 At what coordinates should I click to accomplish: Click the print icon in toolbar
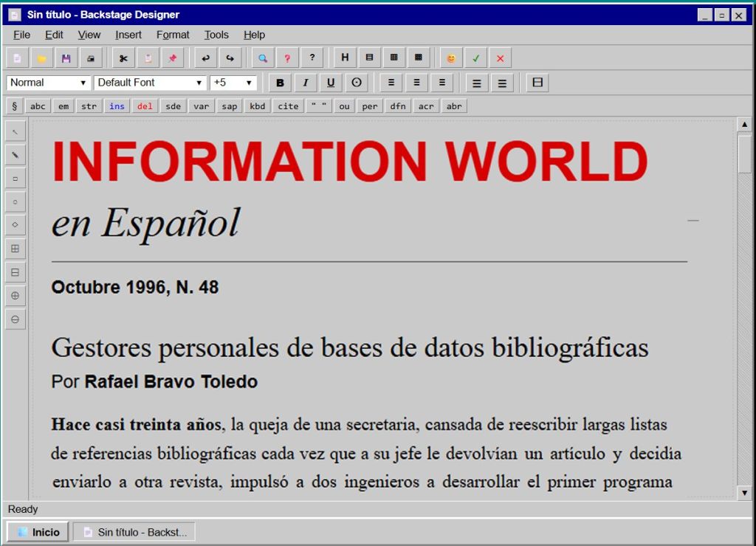(91, 58)
